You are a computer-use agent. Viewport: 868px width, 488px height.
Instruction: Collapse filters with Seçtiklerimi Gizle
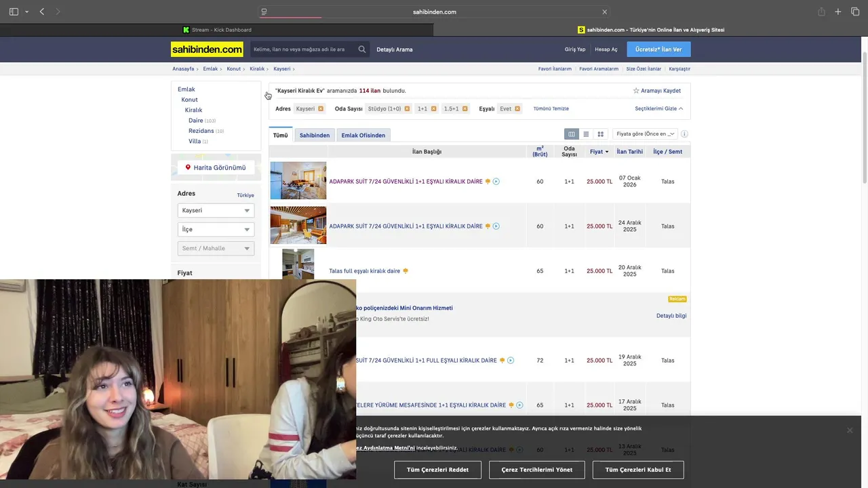(658, 108)
